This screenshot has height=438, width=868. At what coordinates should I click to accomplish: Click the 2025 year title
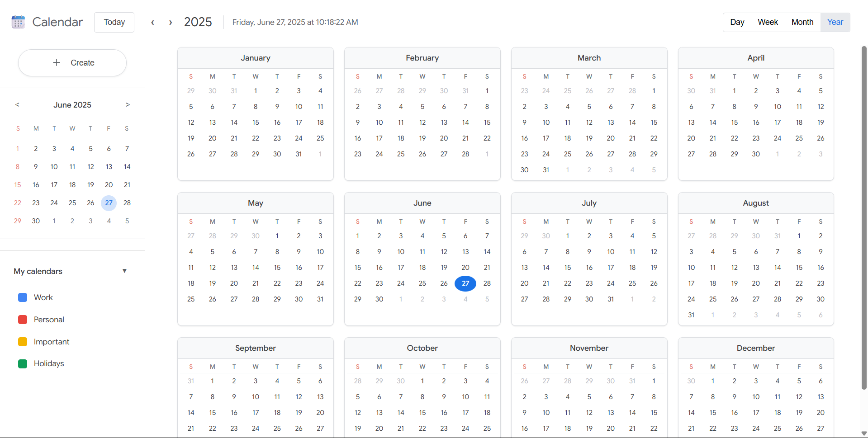coord(198,22)
